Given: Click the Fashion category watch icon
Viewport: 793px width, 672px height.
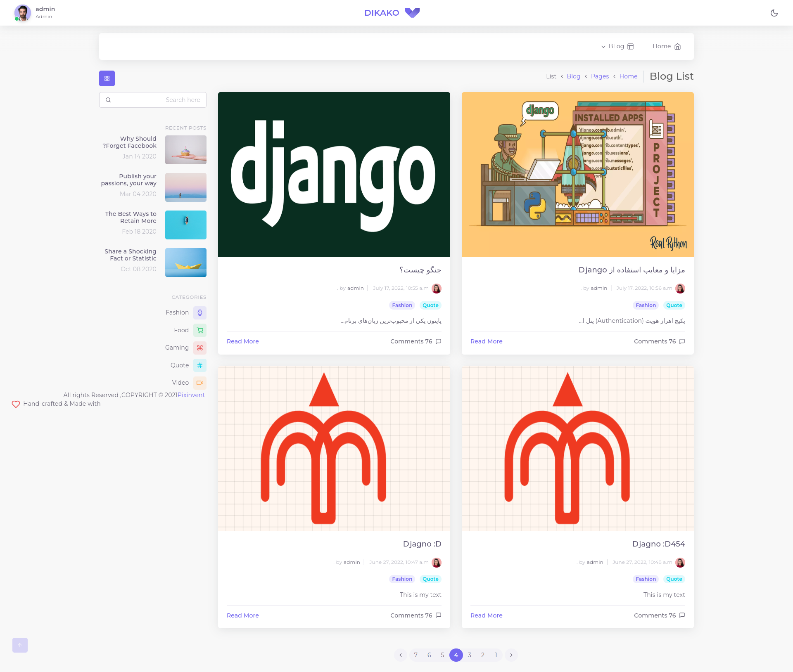Looking at the screenshot, I should point(200,313).
